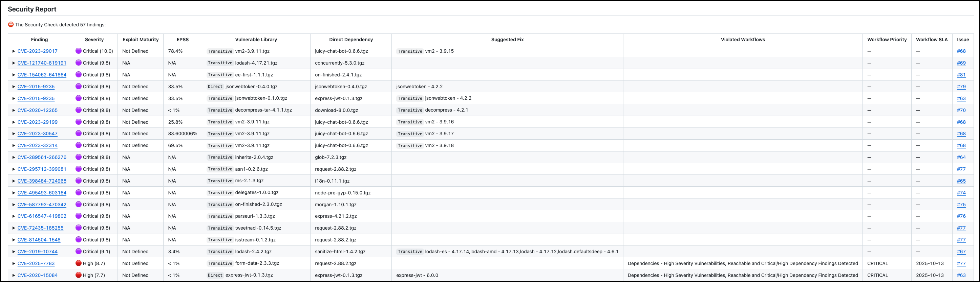Click the red High (7.7) severity dot
Screen dimensions: 980x282
coord(78,275)
